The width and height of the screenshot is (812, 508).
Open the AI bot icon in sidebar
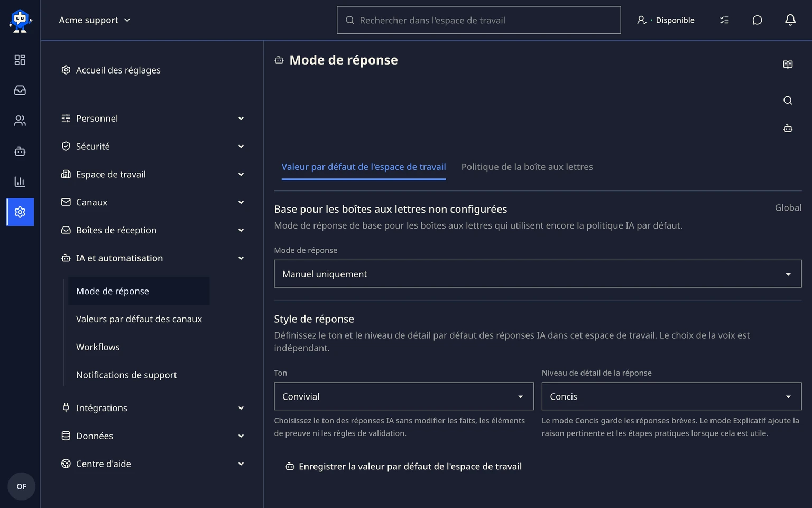(x=20, y=151)
